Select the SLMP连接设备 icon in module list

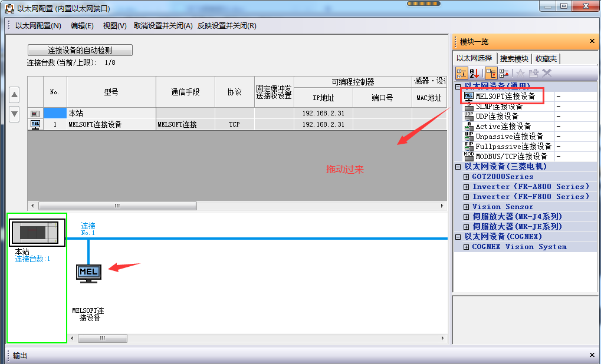pyautogui.click(x=469, y=106)
